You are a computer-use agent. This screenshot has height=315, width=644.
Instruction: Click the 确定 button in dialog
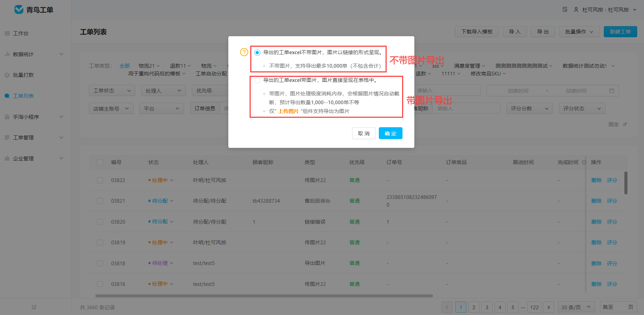point(391,133)
